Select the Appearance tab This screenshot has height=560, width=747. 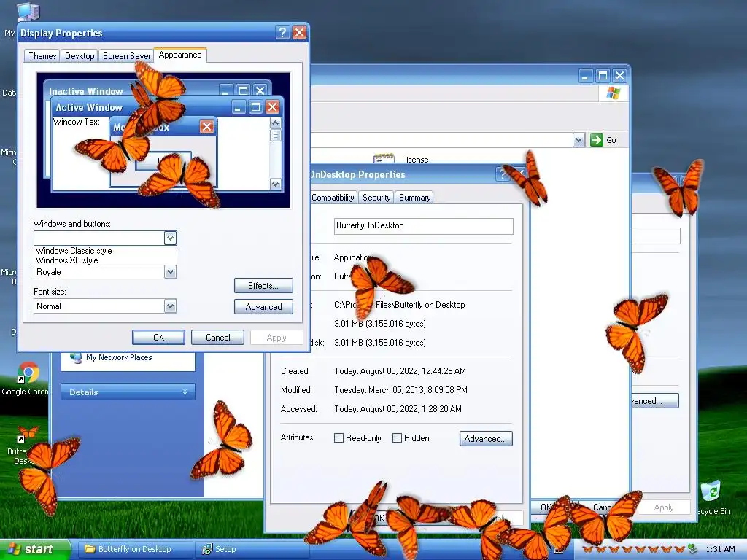(180, 55)
